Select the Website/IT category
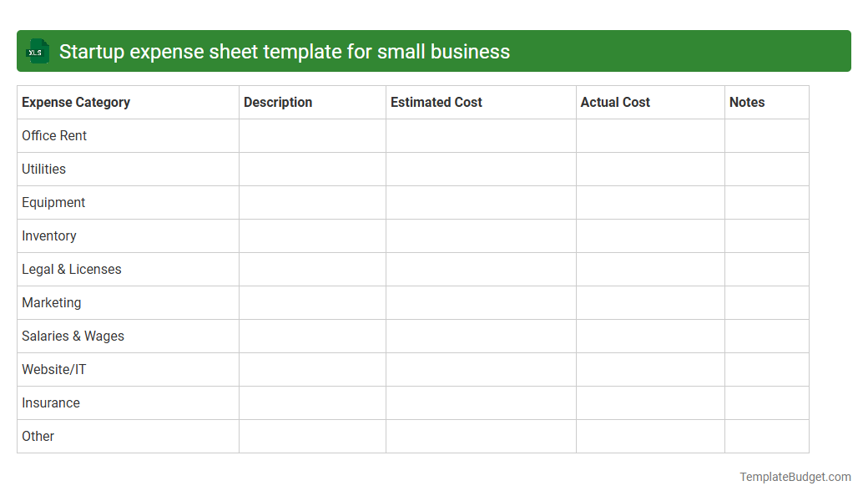The height and width of the screenshot is (501, 868). pos(53,369)
